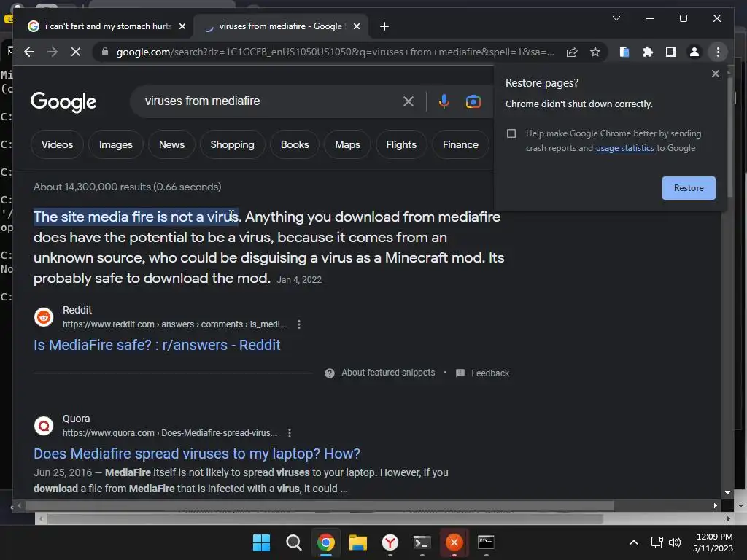
Task: Open Chrome's three-dot menu
Action: coord(718,52)
